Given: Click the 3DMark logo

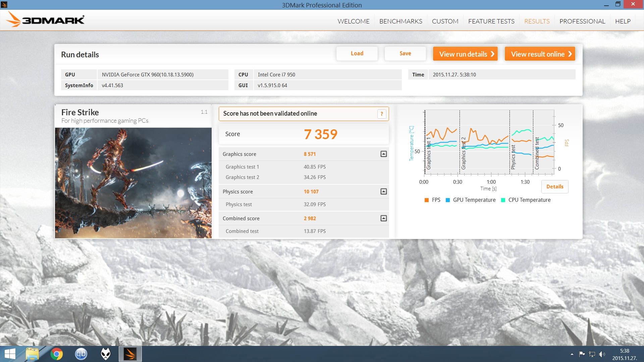Looking at the screenshot, I should pyautogui.click(x=46, y=20).
